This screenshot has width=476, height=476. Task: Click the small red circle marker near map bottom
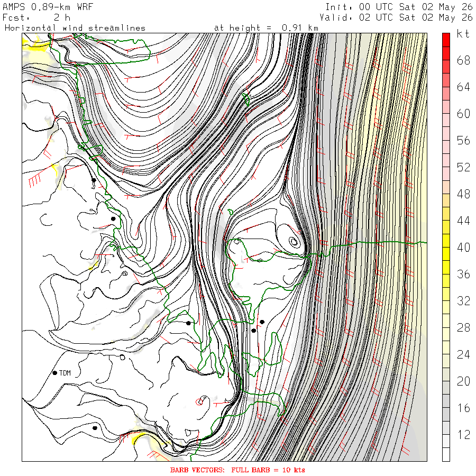click(x=199, y=402)
